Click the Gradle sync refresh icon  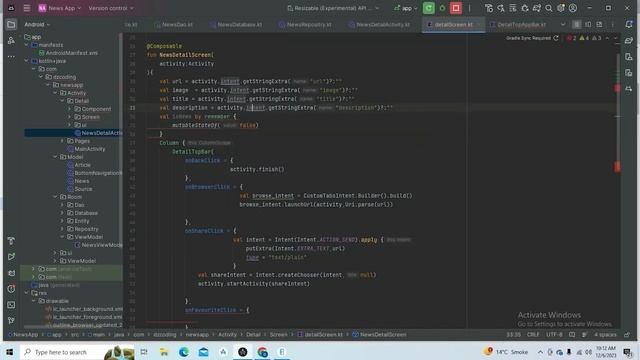click(x=556, y=38)
